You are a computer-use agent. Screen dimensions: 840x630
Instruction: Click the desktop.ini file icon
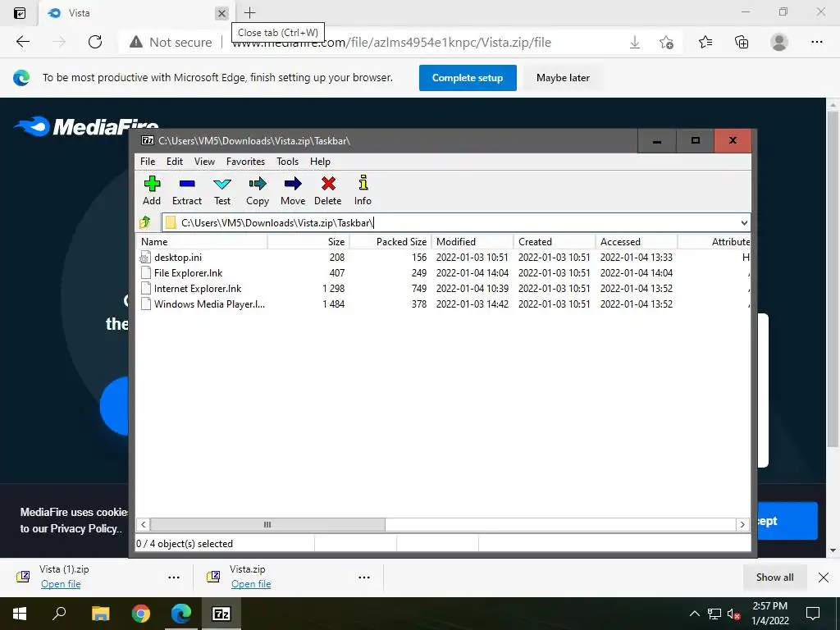(145, 257)
